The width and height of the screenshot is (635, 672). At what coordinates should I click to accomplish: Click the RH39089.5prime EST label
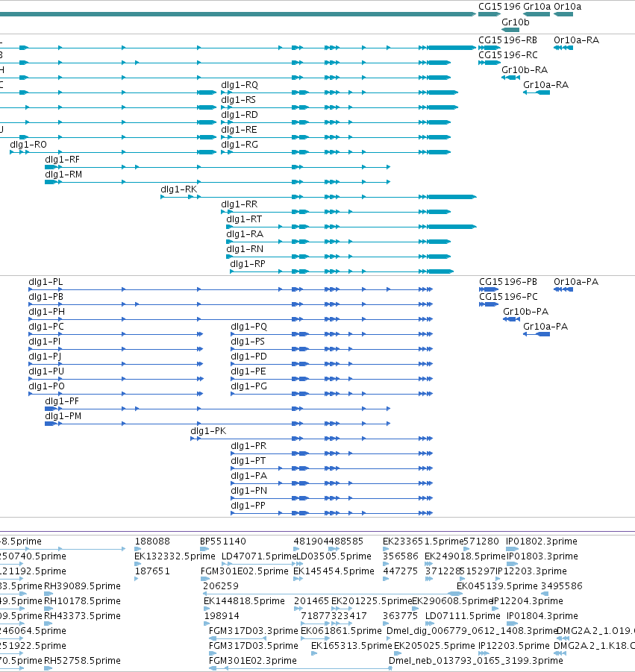(x=82, y=586)
